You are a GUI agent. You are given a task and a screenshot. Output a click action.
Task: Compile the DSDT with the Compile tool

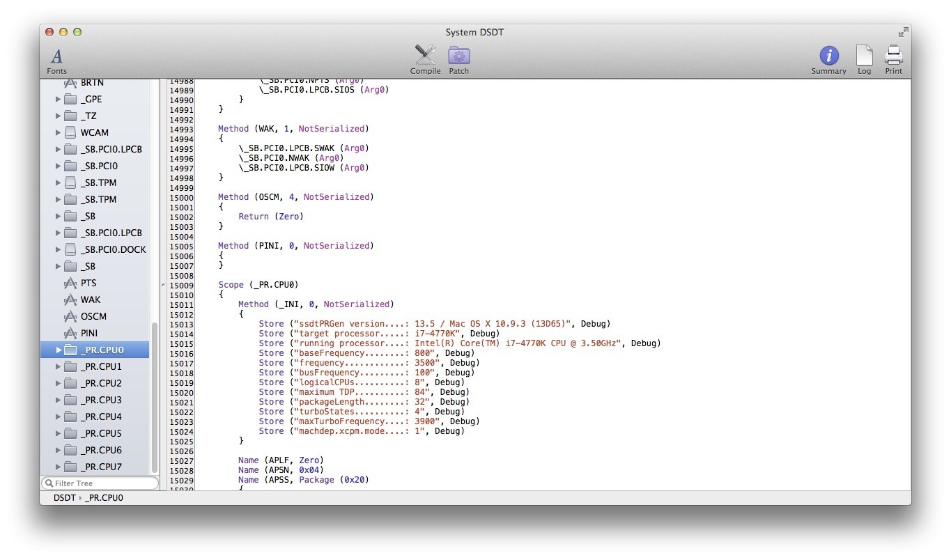(x=425, y=61)
